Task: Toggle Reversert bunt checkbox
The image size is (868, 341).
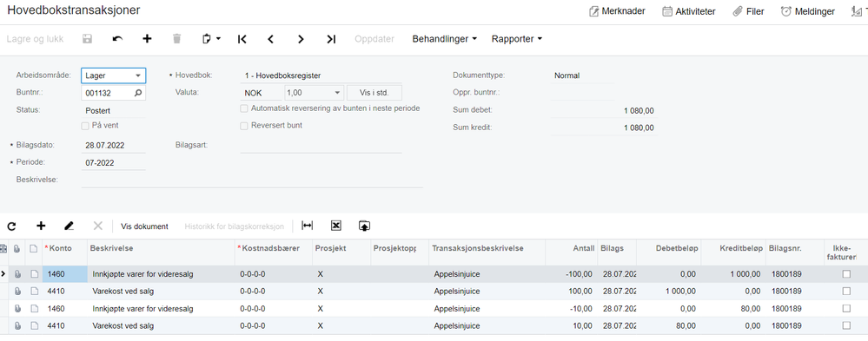Action: tap(244, 126)
